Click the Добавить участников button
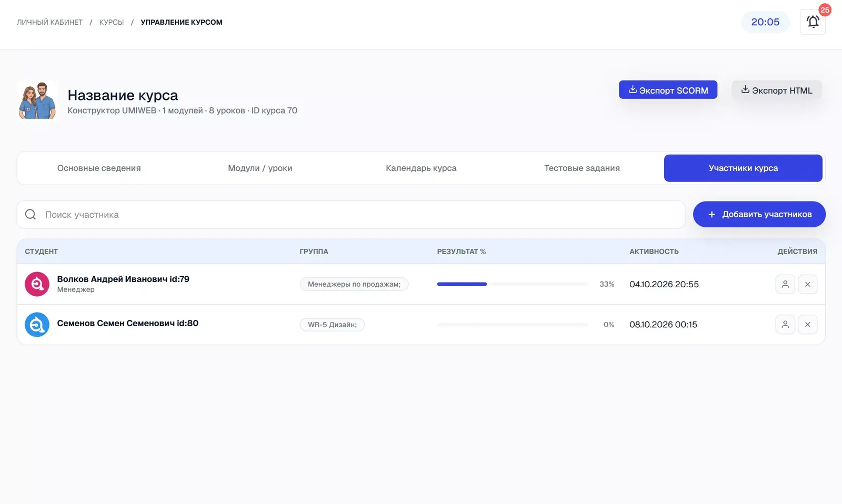The width and height of the screenshot is (842, 504). 759,215
